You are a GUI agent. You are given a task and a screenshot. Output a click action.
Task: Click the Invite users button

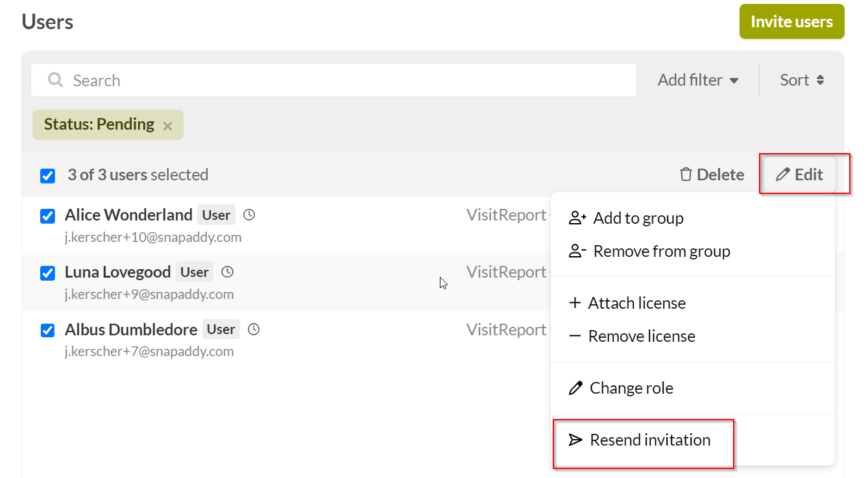[x=791, y=21]
